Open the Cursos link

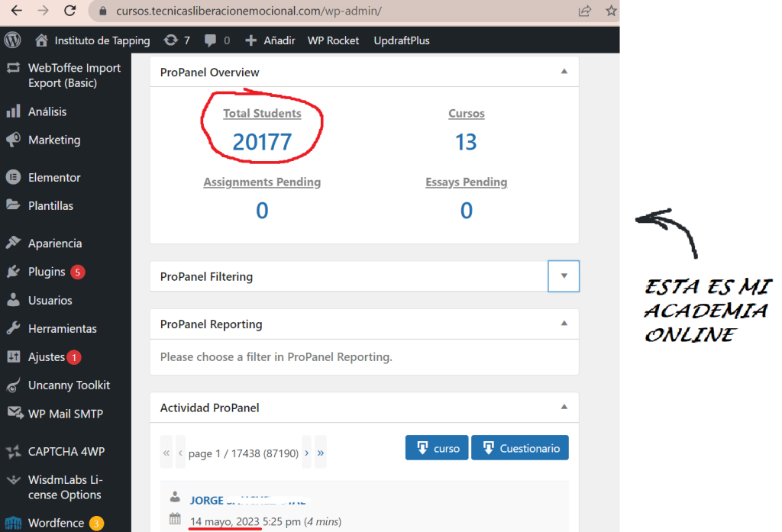(467, 113)
